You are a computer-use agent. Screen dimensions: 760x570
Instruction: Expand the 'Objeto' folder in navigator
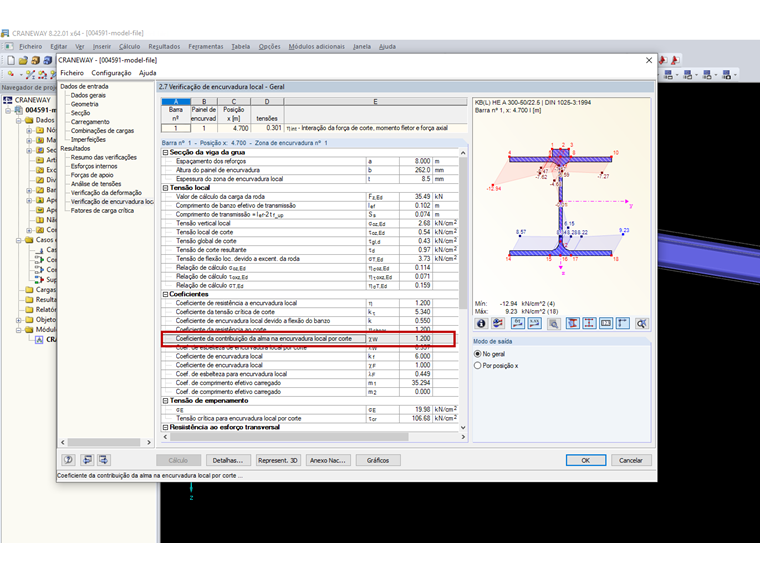[18, 320]
